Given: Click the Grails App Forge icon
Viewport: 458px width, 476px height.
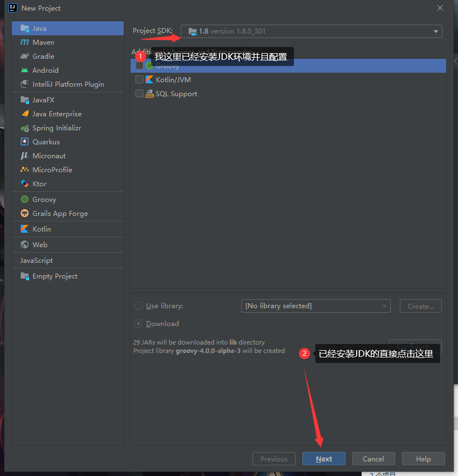Looking at the screenshot, I should click(x=25, y=214).
